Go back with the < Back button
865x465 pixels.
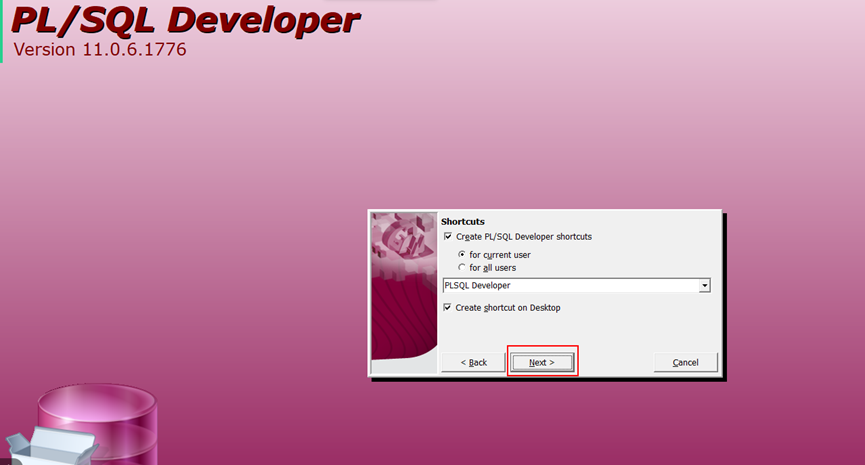473,362
